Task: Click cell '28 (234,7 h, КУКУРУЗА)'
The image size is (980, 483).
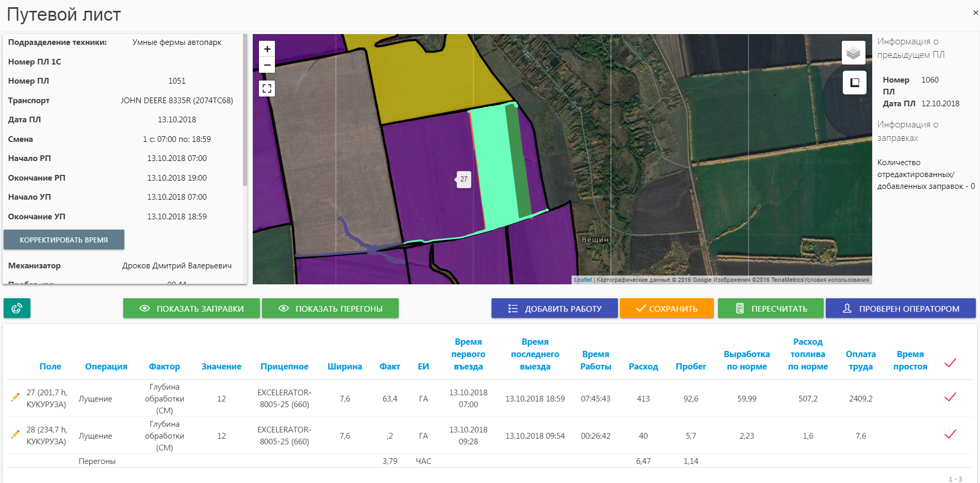Action: pos(47,436)
